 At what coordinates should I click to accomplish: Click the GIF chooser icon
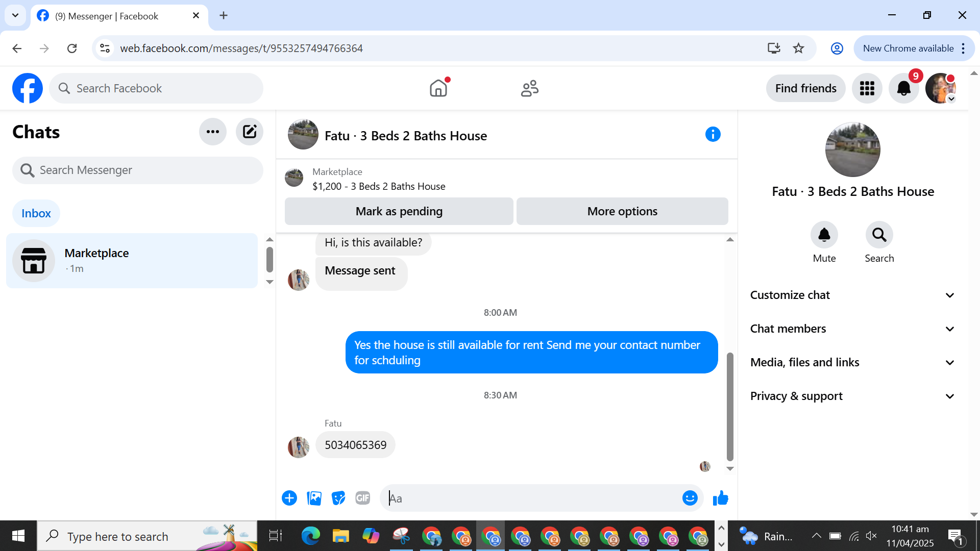point(362,498)
